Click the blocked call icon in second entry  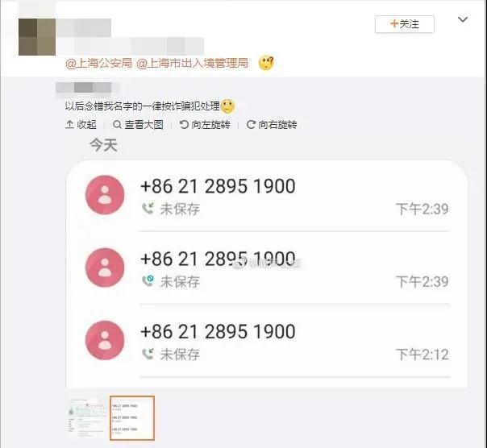point(148,280)
